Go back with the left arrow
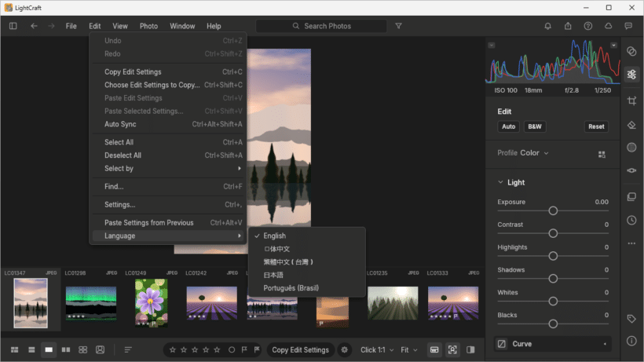Screen dimensions: 644x362 pos(34,26)
